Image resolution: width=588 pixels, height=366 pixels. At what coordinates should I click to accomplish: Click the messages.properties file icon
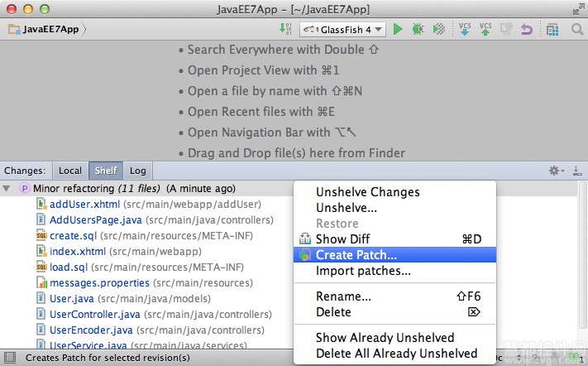(x=41, y=282)
